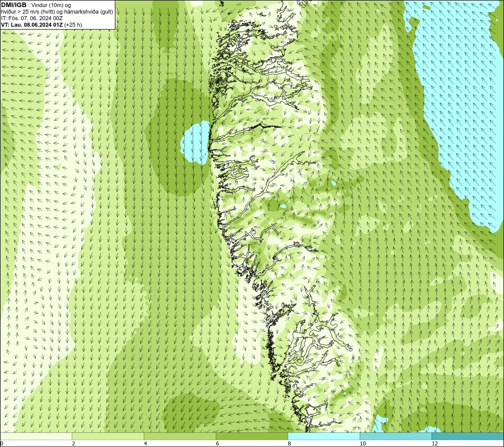The height and width of the screenshot is (447, 504).
Task: Click the DMI/IGB title text
Action: [14, 5]
